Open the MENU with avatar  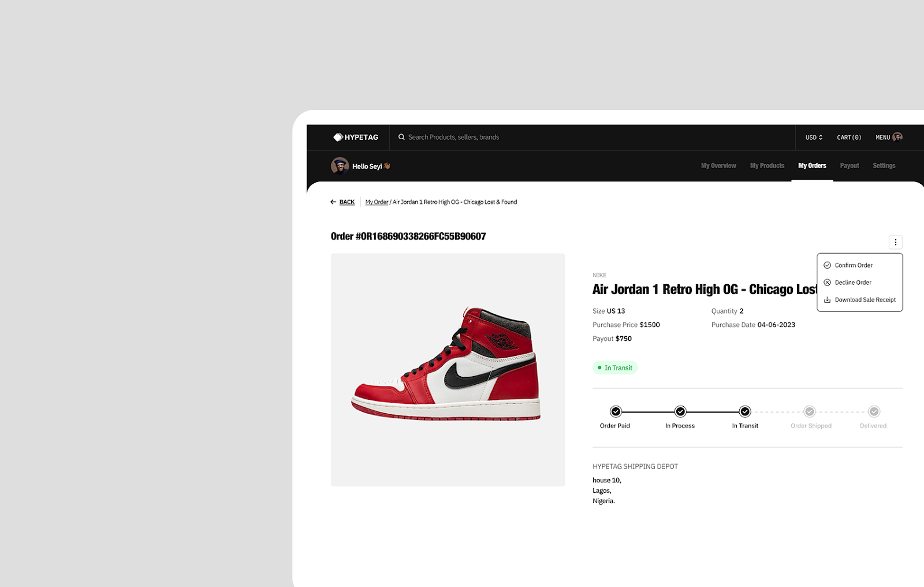pos(889,137)
